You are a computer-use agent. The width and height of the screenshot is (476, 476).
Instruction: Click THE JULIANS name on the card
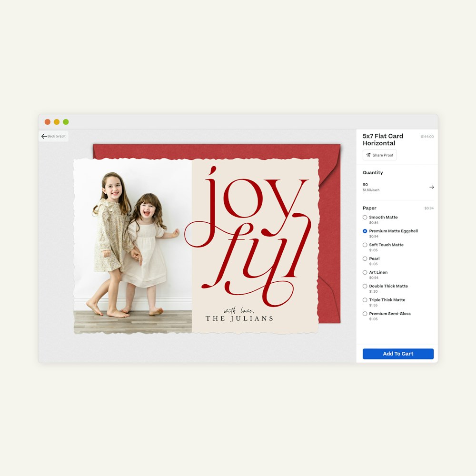[x=239, y=318]
